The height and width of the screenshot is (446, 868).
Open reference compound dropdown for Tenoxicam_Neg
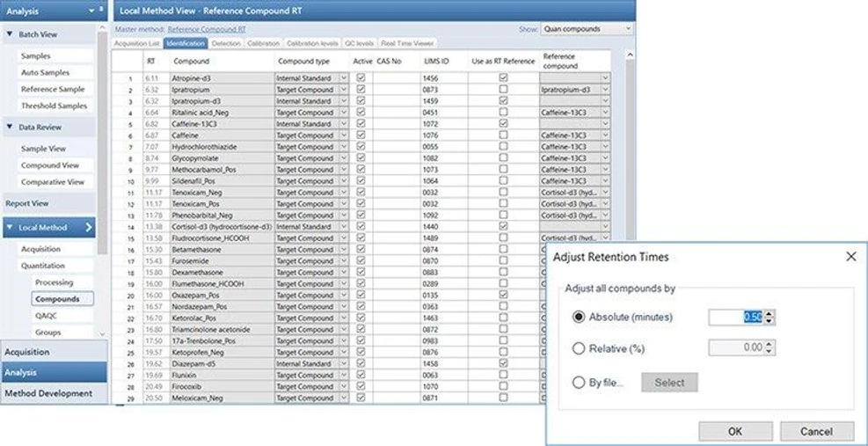tap(605, 193)
